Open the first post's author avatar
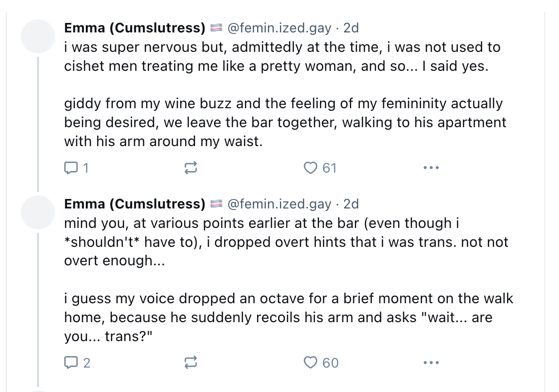The image size is (559, 392). [38, 36]
